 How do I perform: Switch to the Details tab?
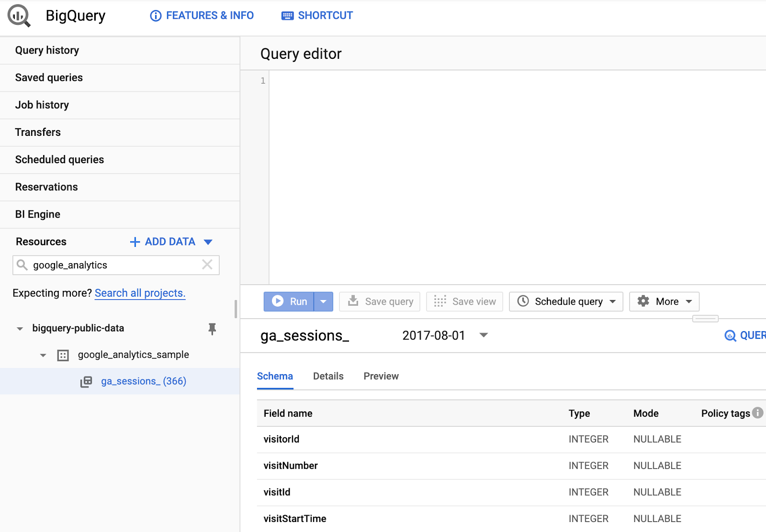(328, 376)
